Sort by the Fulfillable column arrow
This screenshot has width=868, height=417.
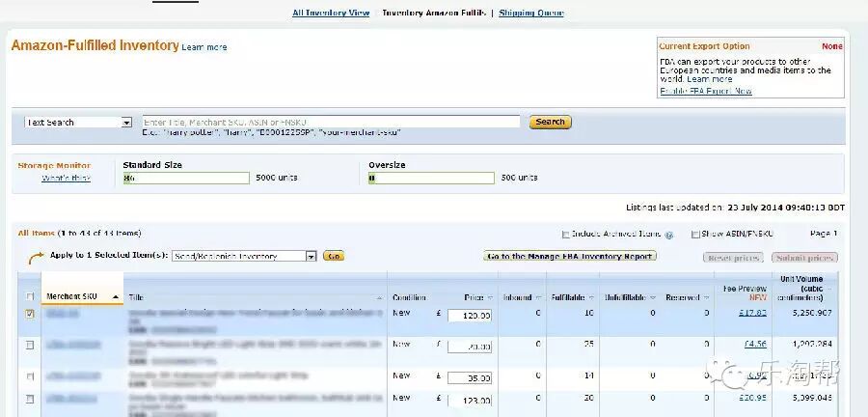(592, 298)
